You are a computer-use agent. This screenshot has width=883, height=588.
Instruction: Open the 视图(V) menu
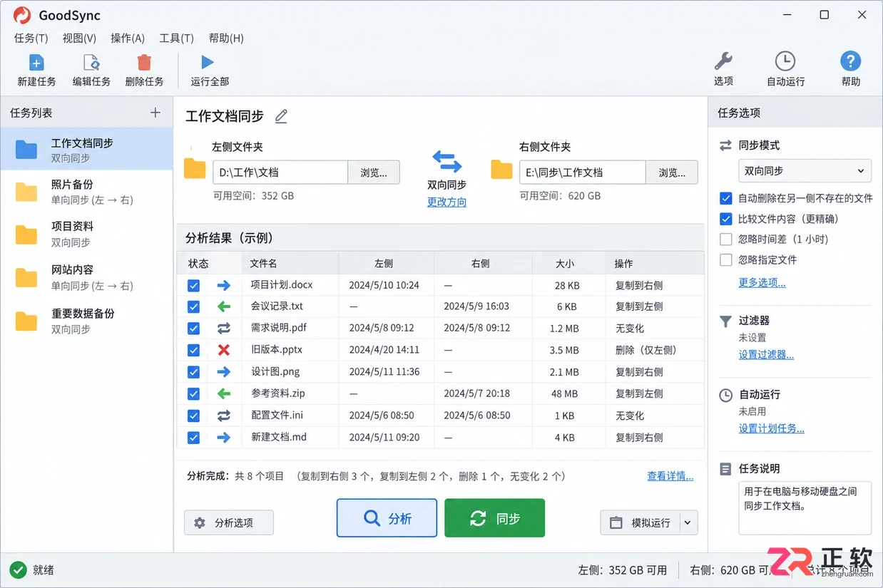coord(79,38)
